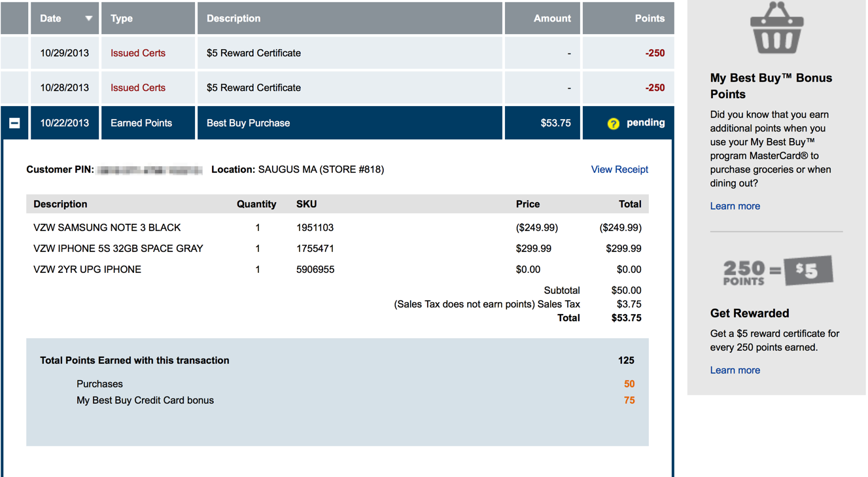Click My Best Buy Bonus Points heading

click(x=771, y=86)
